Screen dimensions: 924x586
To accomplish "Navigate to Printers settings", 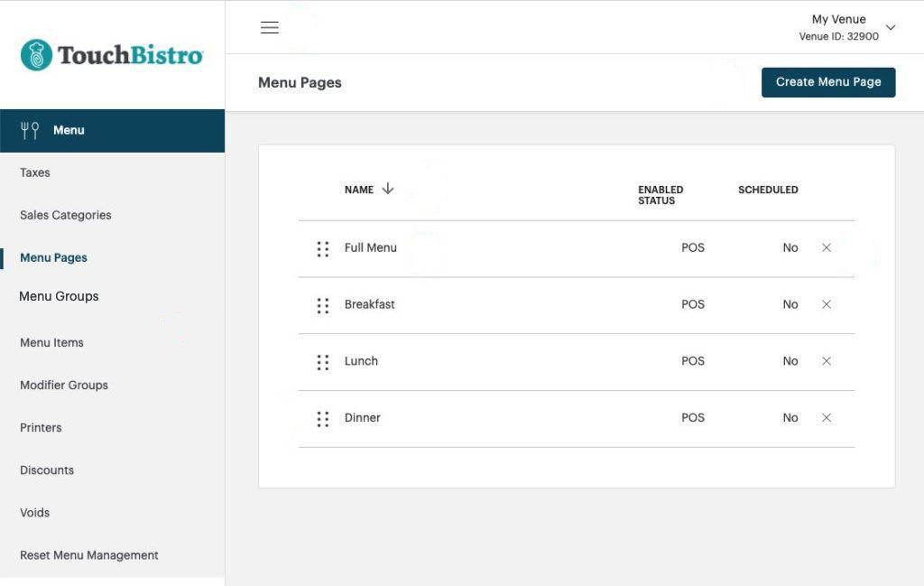I will (41, 427).
